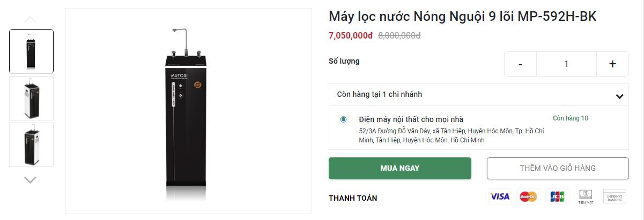This screenshot has width=644, height=220.
Task: Click the Visa payment icon
Action: 500,196
